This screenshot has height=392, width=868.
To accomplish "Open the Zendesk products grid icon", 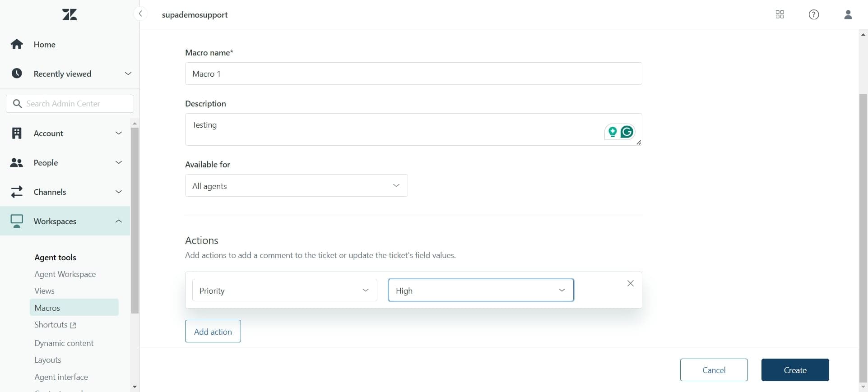I will coord(780,14).
